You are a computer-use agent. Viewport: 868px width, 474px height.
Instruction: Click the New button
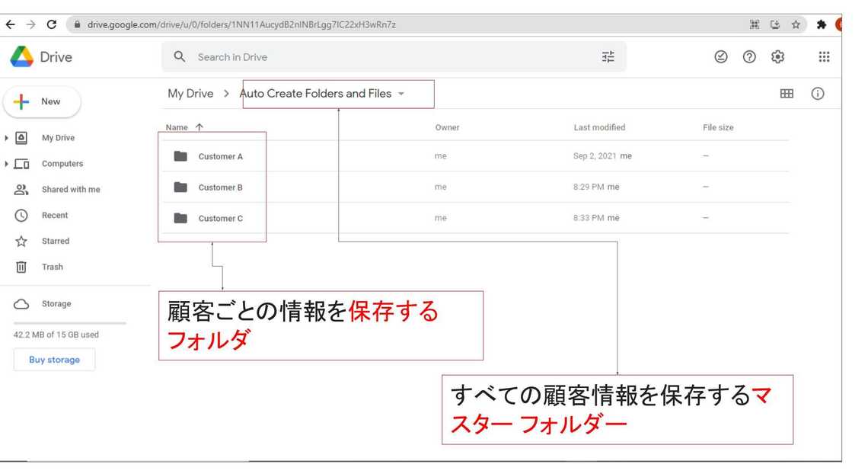[x=42, y=102]
